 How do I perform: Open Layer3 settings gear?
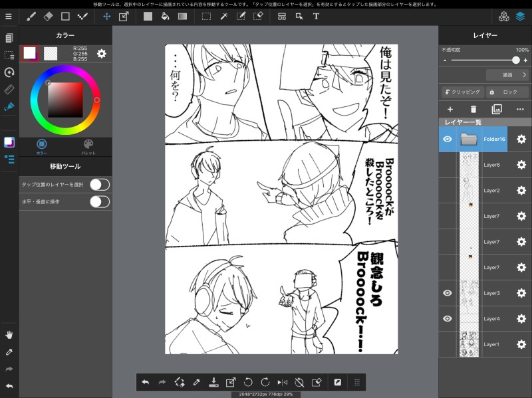point(521,293)
